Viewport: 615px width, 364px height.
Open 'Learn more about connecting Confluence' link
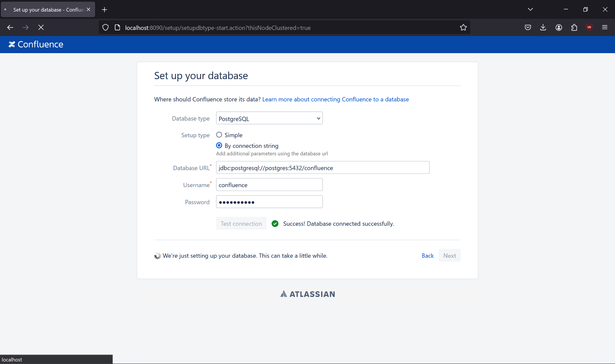335,99
